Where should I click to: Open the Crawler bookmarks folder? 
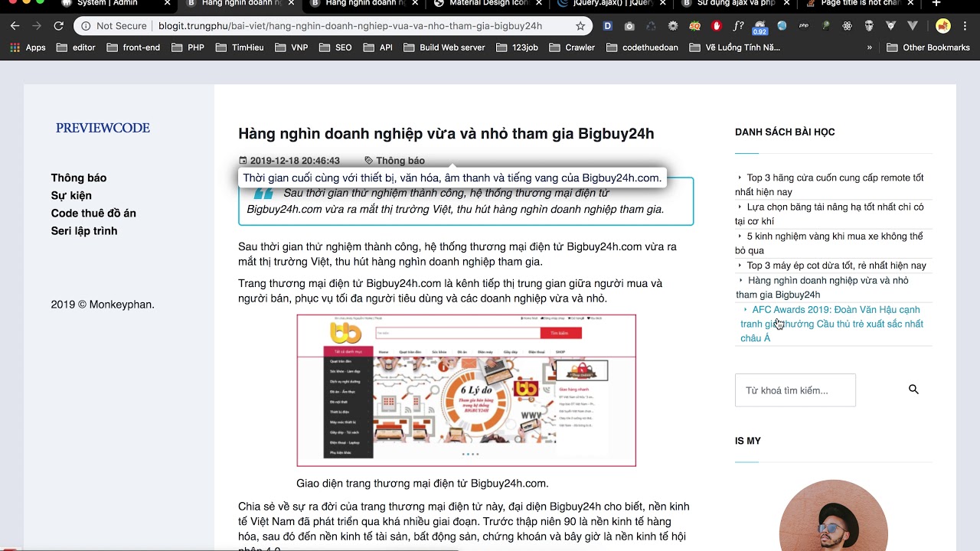[572, 47]
